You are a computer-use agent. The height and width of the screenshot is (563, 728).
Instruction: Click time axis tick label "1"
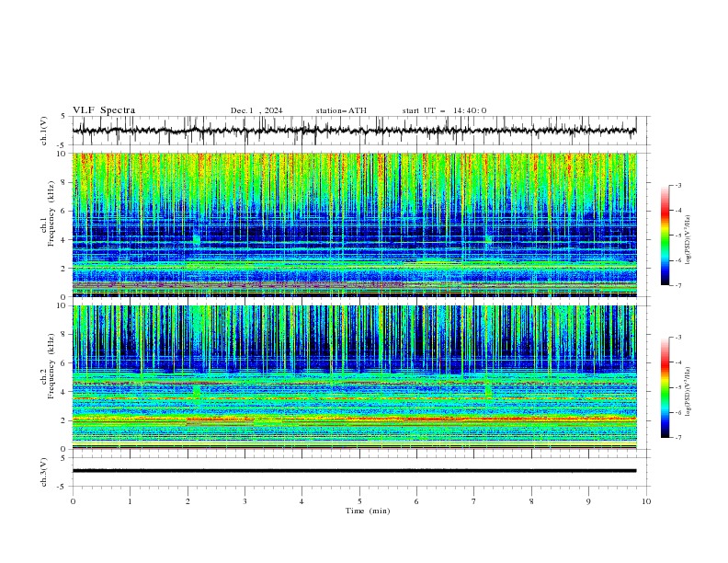point(130,501)
